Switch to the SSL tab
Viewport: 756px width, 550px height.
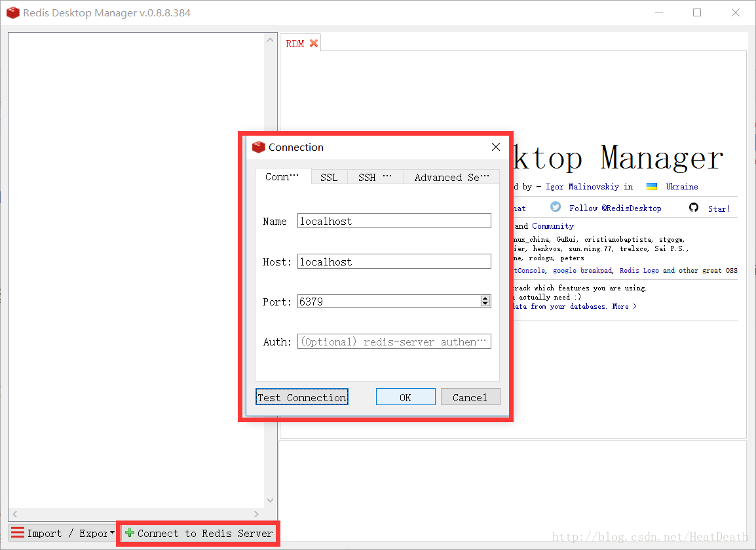coord(329,178)
